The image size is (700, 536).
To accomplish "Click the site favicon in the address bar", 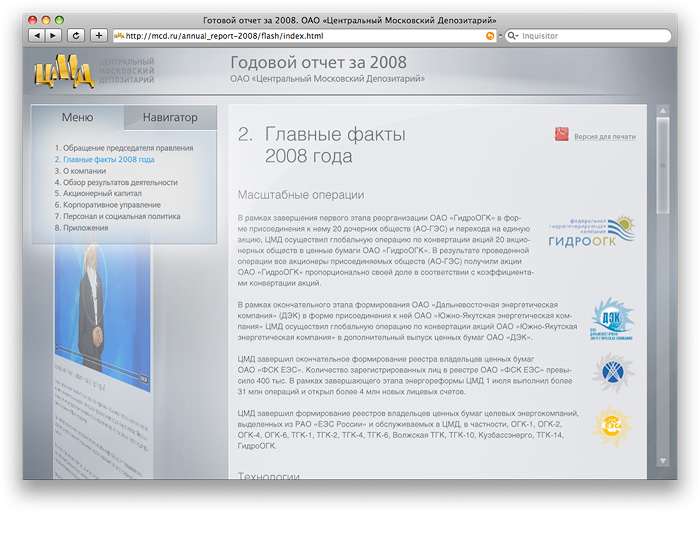I will click(119, 36).
